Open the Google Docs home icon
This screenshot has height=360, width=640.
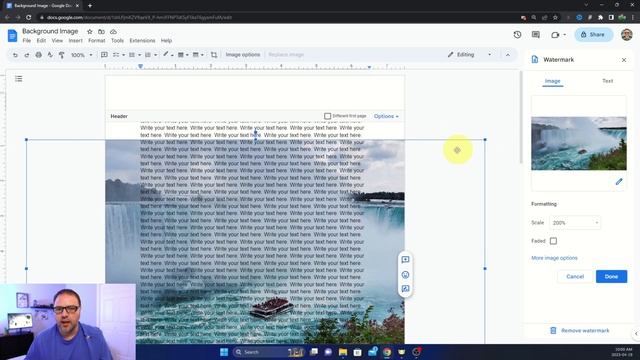(x=12, y=36)
